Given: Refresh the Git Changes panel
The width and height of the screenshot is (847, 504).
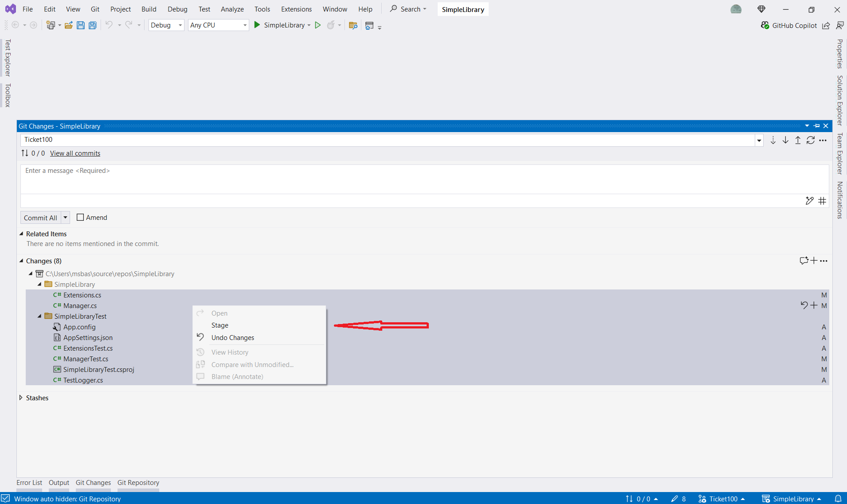Looking at the screenshot, I should point(811,140).
